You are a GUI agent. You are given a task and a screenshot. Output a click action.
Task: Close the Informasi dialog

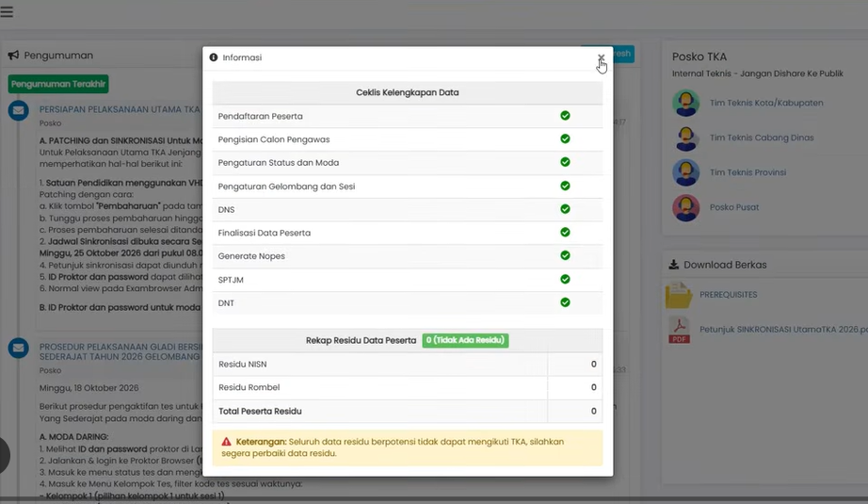coord(601,57)
